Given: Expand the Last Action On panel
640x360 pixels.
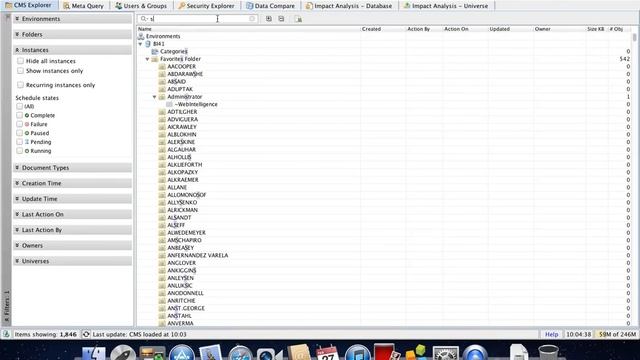Looking at the screenshot, I should tap(73, 214).
